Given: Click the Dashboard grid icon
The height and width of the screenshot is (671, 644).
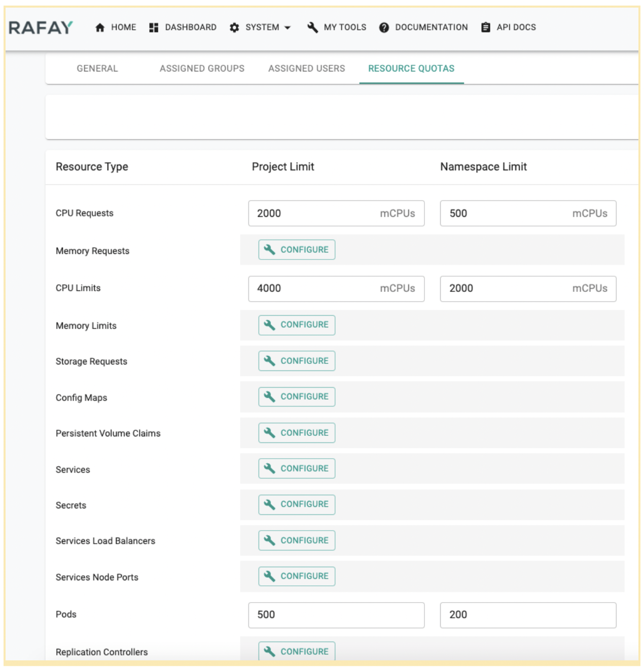Looking at the screenshot, I should pos(154,27).
